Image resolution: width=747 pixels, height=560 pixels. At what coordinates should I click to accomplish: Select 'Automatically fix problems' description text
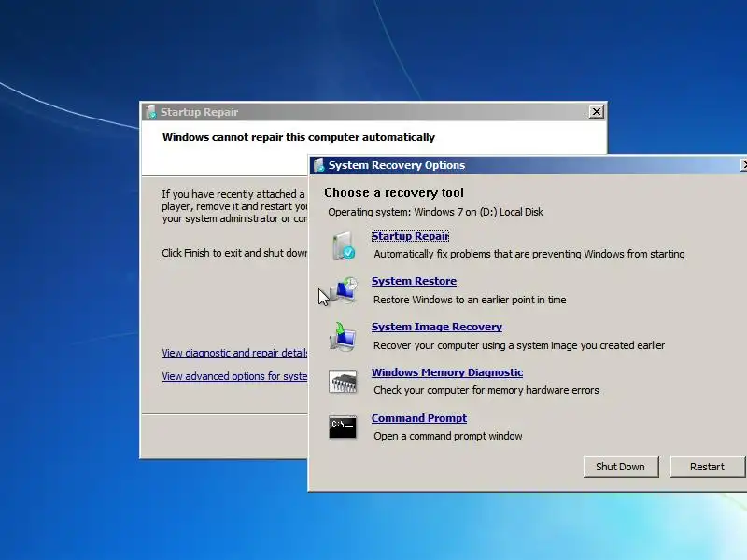(x=529, y=254)
